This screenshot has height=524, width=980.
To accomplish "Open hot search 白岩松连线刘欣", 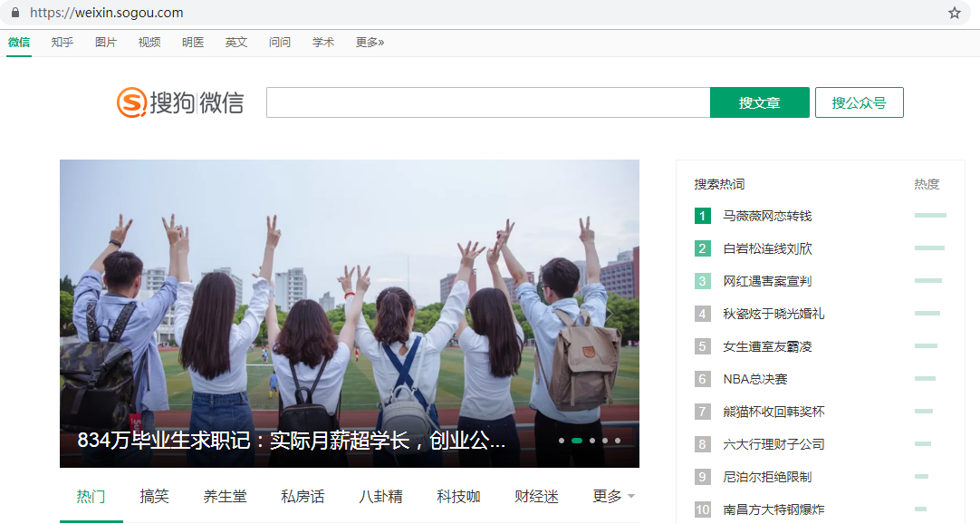I will tap(767, 249).
